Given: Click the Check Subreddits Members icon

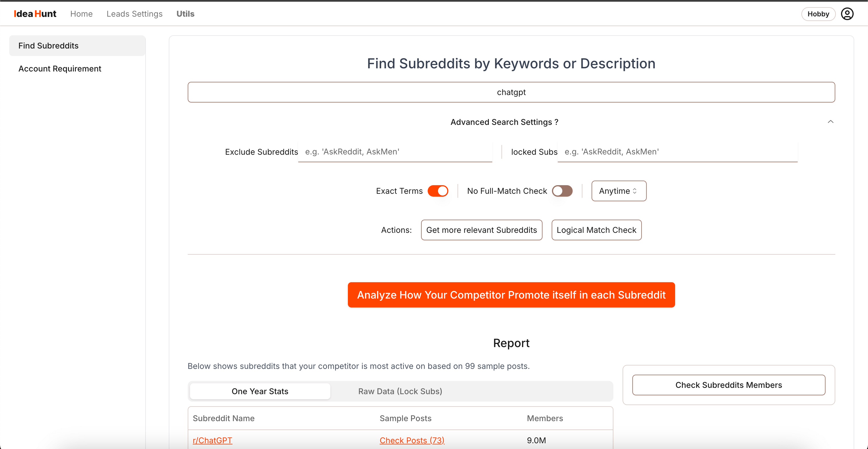Looking at the screenshot, I should pyautogui.click(x=727, y=385).
